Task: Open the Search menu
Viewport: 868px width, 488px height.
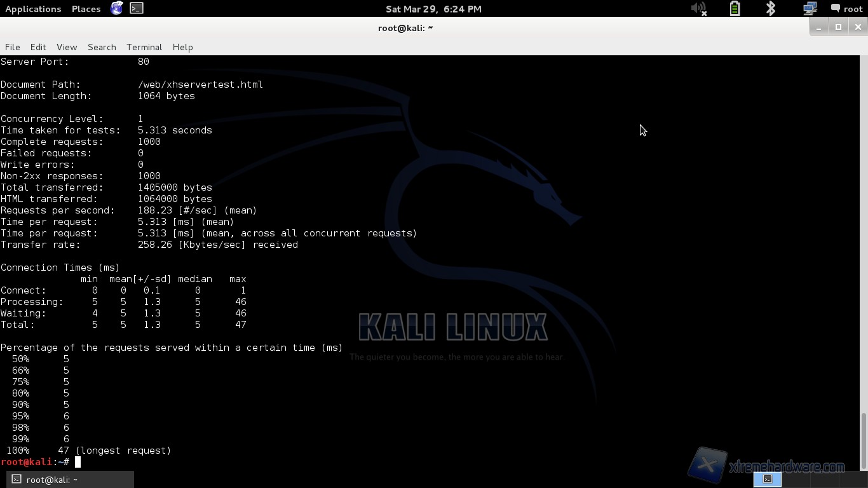Action: click(x=102, y=47)
